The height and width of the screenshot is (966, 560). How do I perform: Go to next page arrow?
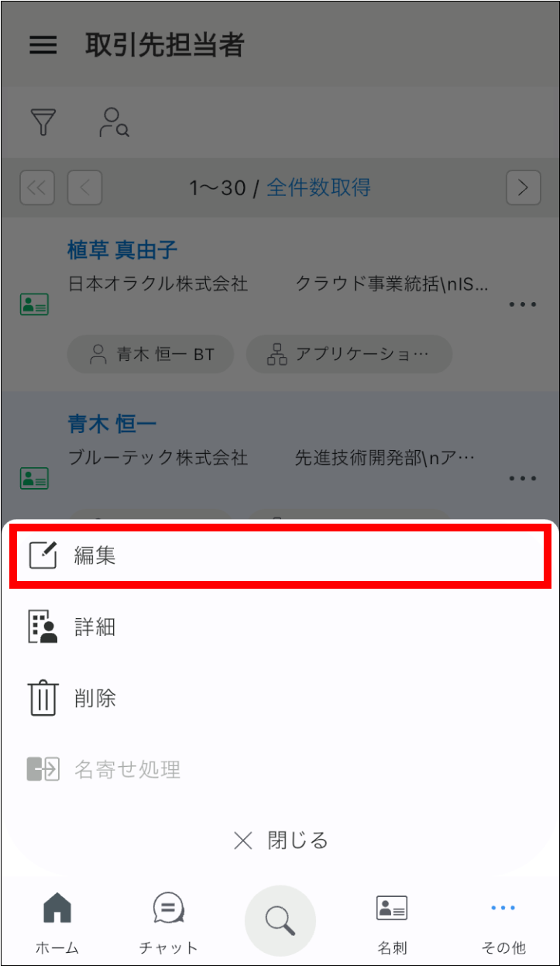[x=524, y=187]
